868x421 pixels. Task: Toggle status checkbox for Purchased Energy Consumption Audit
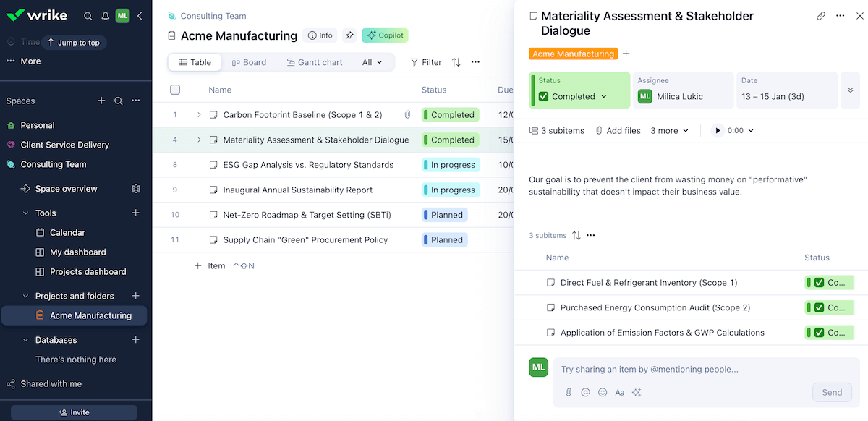(819, 307)
